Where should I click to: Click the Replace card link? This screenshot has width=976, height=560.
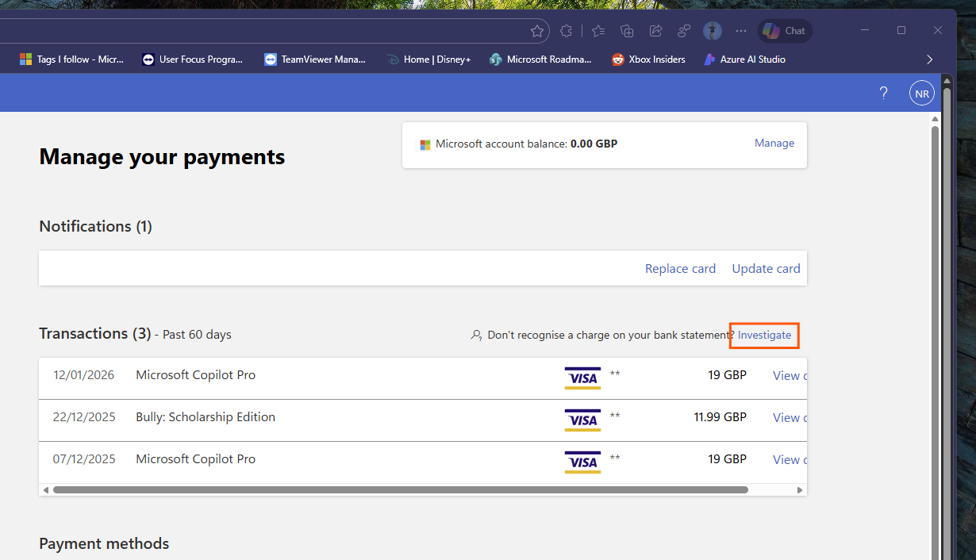(x=680, y=269)
